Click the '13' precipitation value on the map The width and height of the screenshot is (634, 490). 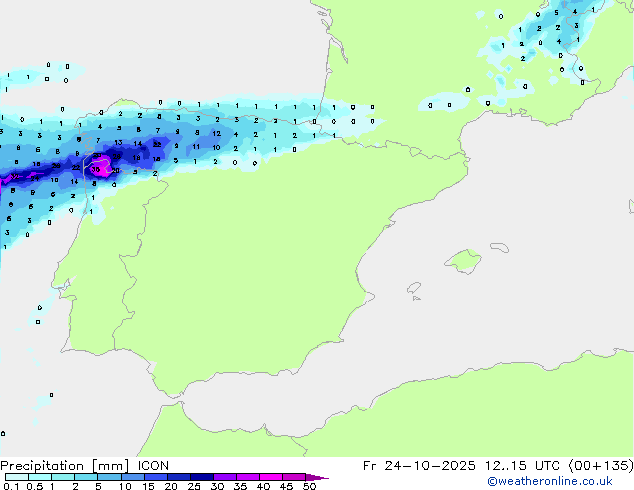click(118, 143)
